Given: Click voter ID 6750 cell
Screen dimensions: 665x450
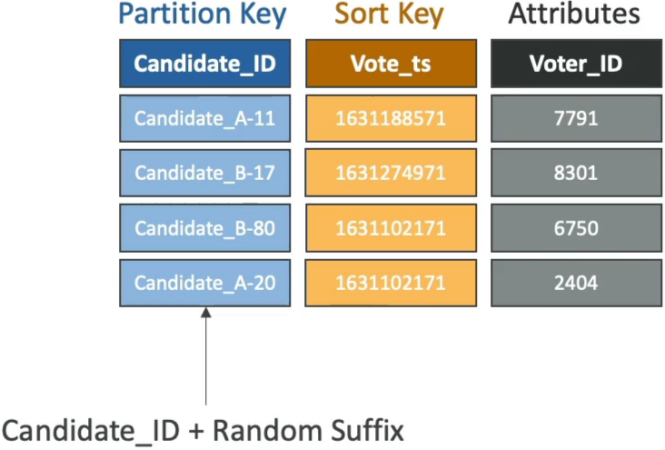Looking at the screenshot, I should pyautogui.click(x=576, y=228).
